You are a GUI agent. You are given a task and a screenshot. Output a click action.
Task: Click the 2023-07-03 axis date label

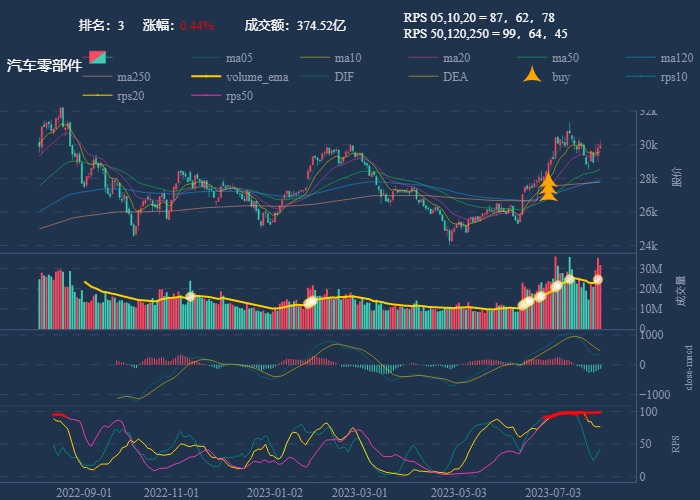point(553,492)
